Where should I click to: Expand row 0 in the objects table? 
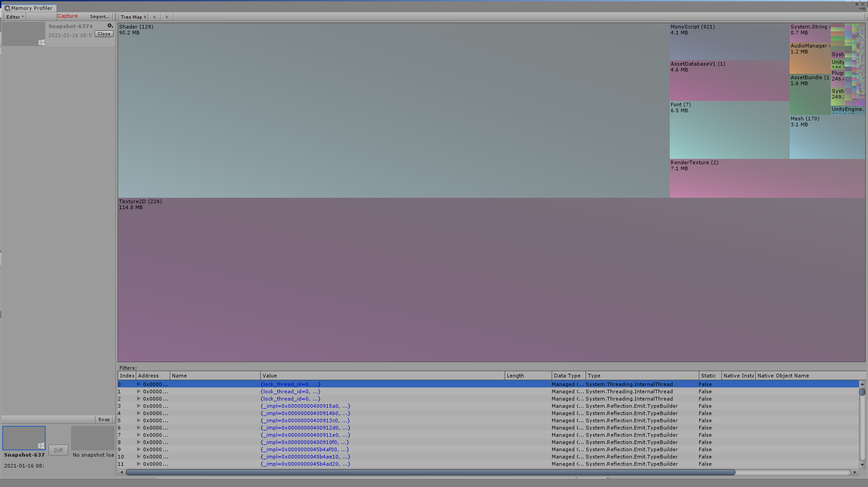[x=138, y=384]
